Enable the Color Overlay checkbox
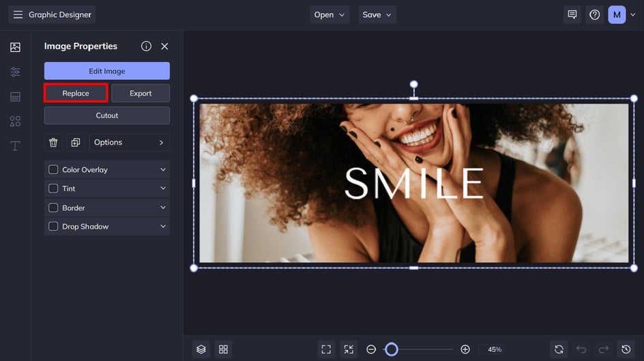This screenshot has height=361, width=644. 53,170
